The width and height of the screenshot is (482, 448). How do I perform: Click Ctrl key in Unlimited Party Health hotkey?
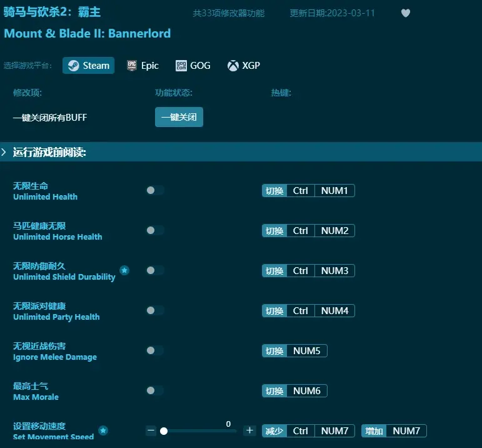pos(301,311)
